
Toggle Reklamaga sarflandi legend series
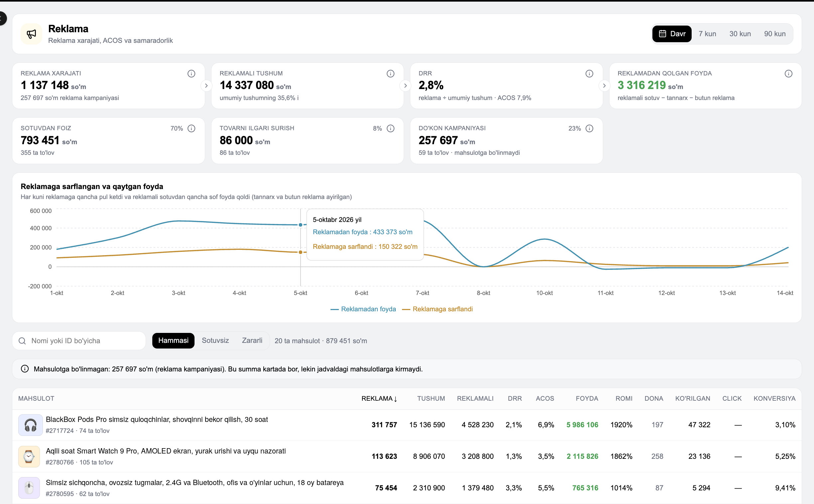(437, 309)
